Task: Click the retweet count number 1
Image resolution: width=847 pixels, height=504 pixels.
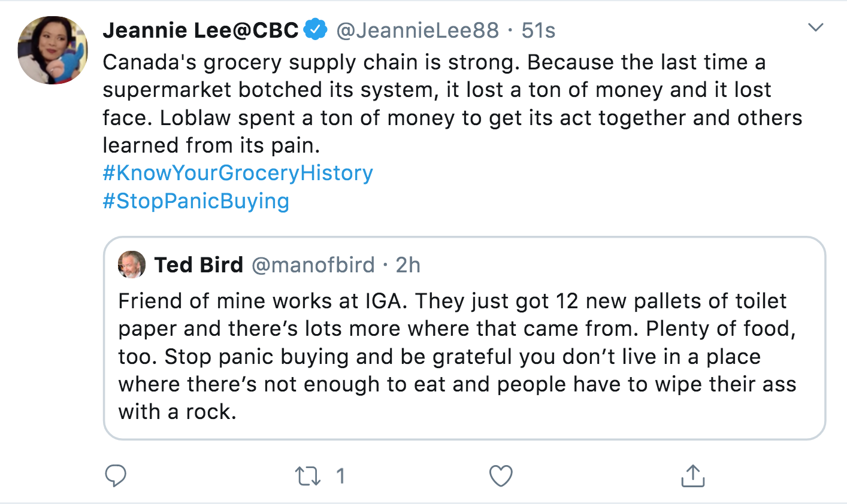Action: [340, 476]
